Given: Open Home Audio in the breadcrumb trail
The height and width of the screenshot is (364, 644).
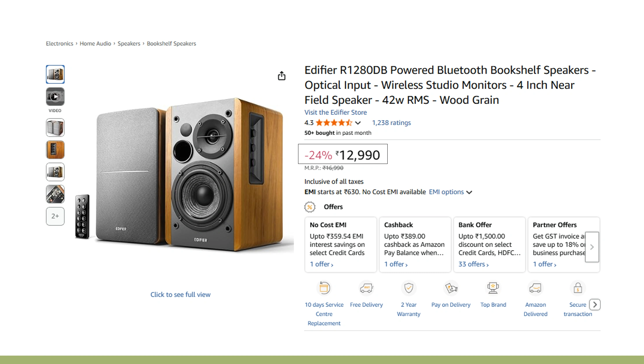Looking at the screenshot, I should pos(95,43).
